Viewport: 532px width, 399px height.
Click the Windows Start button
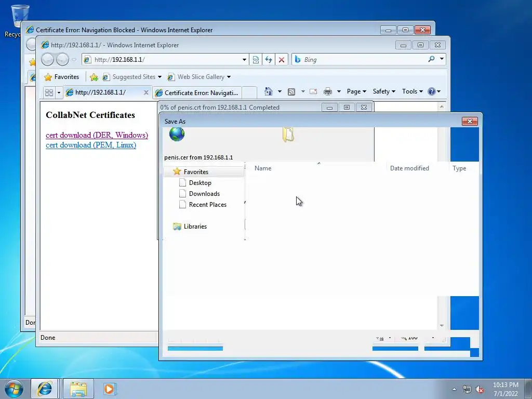pos(14,389)
